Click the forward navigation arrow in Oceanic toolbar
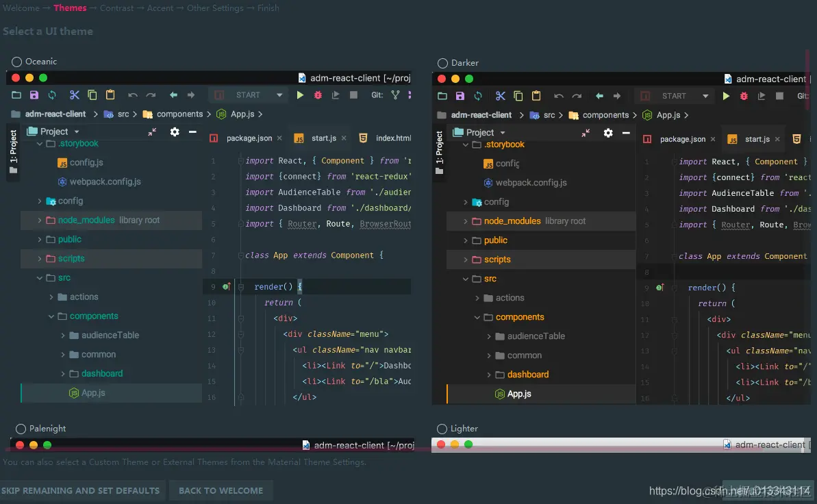Screen dimensions: 817x504 [x=191, y=95]
